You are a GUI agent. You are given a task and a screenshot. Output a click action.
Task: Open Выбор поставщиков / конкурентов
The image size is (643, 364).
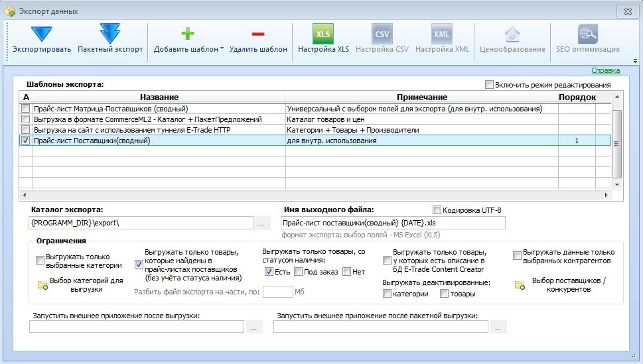pyautogui.click(x=560, y=285)
